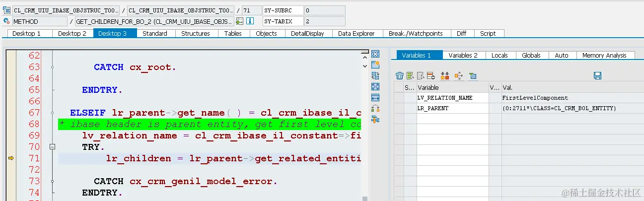Viewport: 644px width, 201px height.
Task: Click the first CL_CRM_UIU_IBASE_OBJSTRUC program field
Action: tap(66, 10)
